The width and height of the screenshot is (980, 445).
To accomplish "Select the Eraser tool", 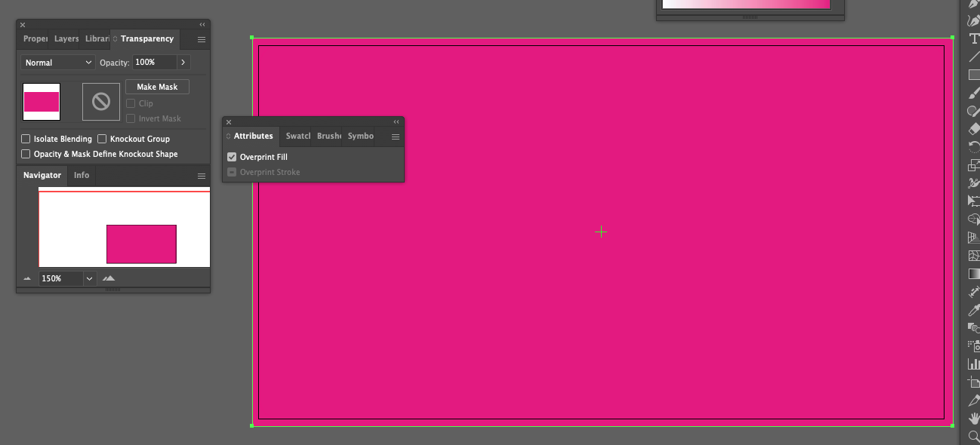I will [973, 129].
